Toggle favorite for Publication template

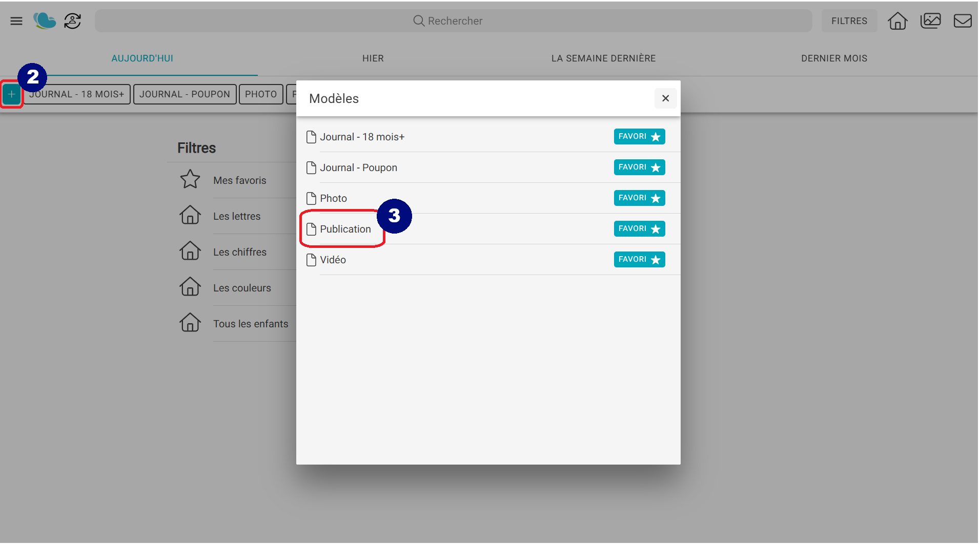click(x=639, y=229)
